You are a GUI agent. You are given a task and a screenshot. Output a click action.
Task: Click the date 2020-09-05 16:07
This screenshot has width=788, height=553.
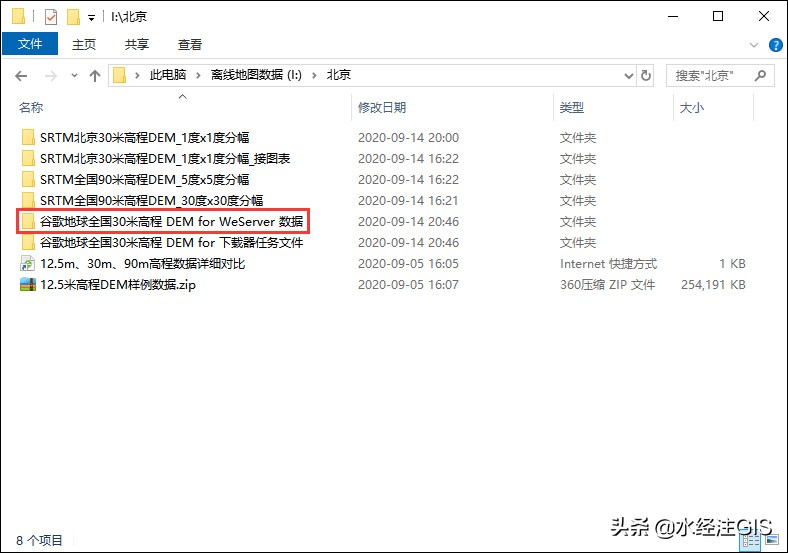point(409,285)
